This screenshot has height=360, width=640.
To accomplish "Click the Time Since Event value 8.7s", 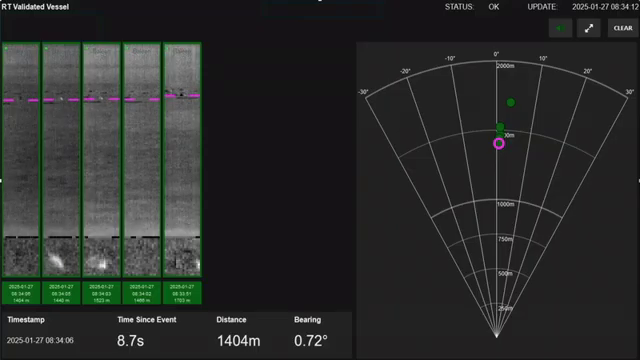I will [130, 341].
